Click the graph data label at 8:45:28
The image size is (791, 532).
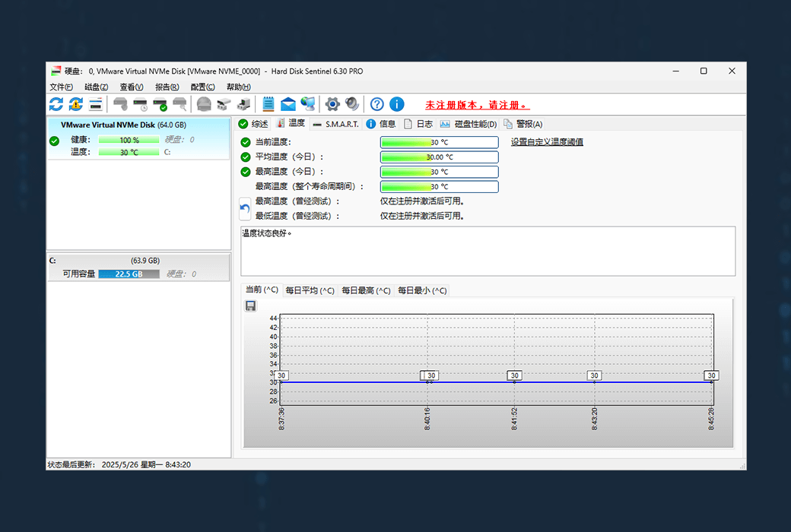coord(711,375)
